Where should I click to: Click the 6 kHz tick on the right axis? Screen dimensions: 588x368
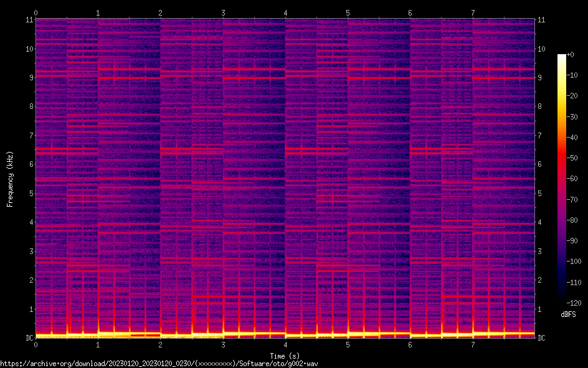(x=539, y=164)
